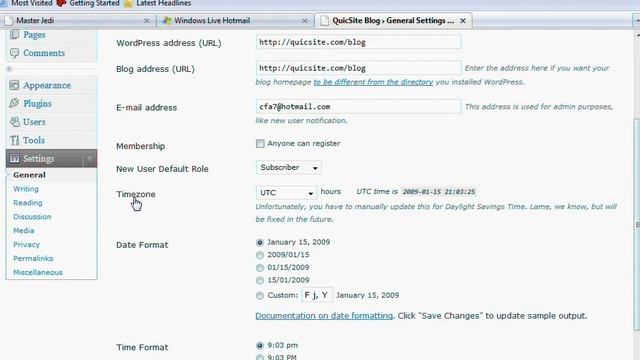
Task: Close the Master Jedi tab
Action: [x=147, y=21]
